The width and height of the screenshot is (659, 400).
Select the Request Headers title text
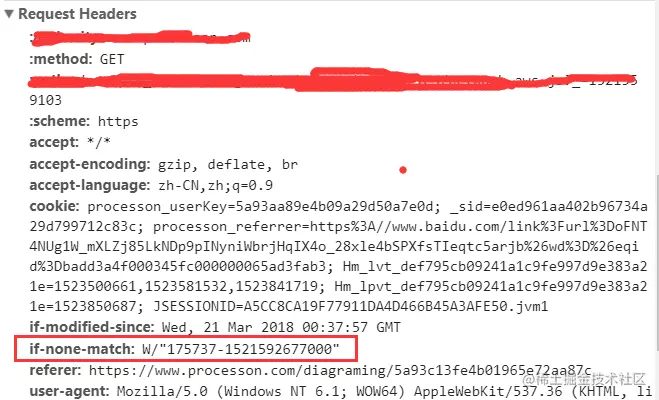(x=77, y=14)
